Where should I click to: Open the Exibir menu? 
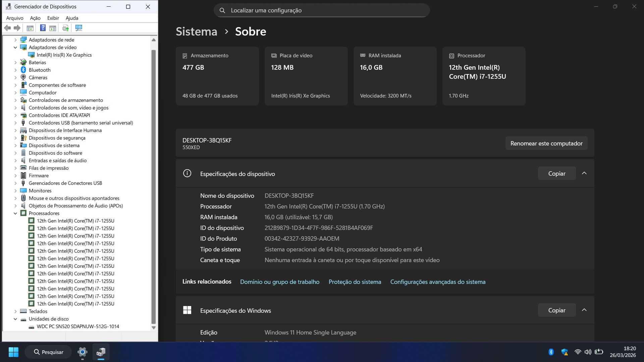click(x=53, y=18)
